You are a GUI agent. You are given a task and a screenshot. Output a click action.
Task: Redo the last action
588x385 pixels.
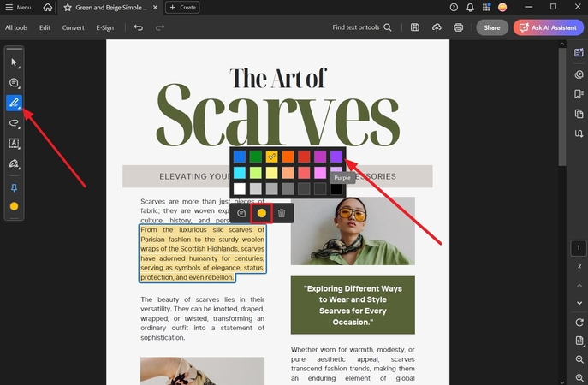tap(160, 27)
